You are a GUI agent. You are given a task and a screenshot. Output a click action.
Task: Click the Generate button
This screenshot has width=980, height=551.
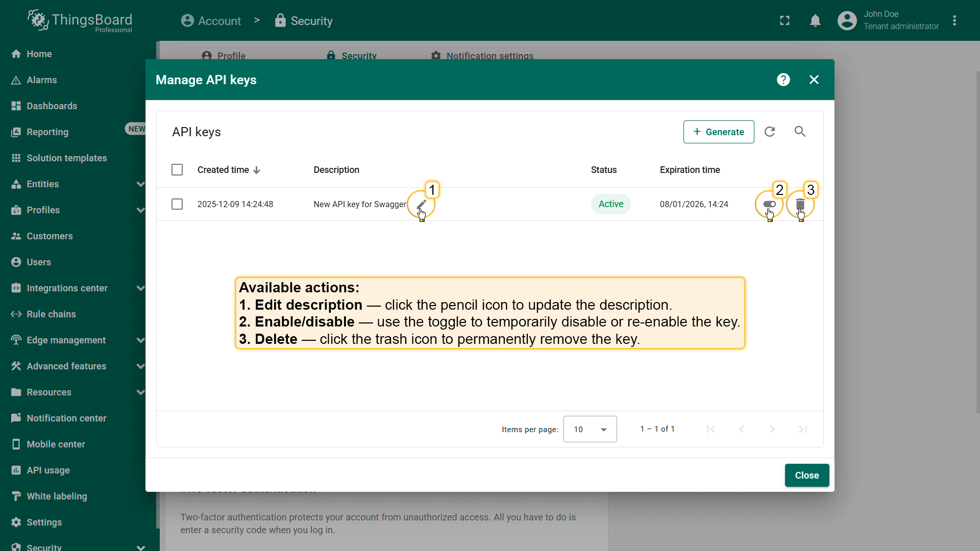pyautogui.click(x=718, y=132)
